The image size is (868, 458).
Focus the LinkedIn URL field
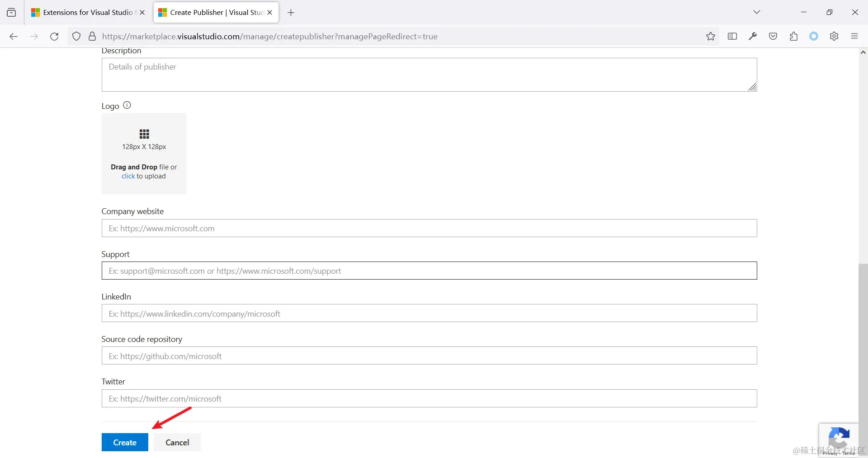click(x=429, y=313)
